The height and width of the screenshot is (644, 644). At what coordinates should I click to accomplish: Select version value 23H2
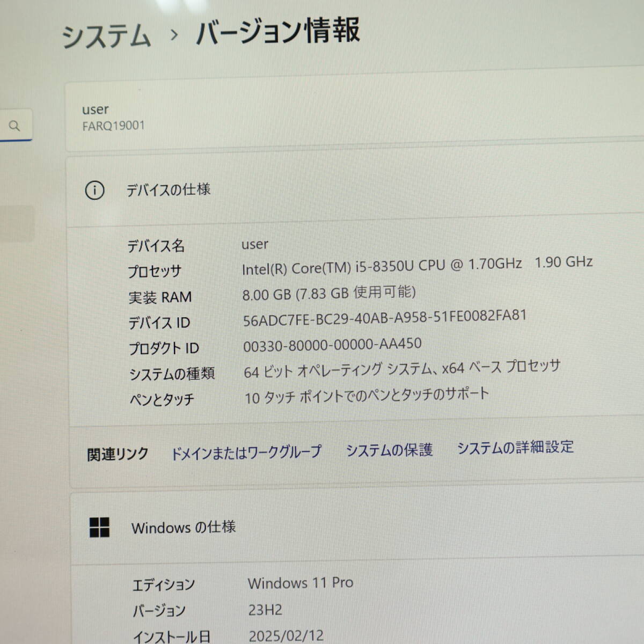coord(265,610)
